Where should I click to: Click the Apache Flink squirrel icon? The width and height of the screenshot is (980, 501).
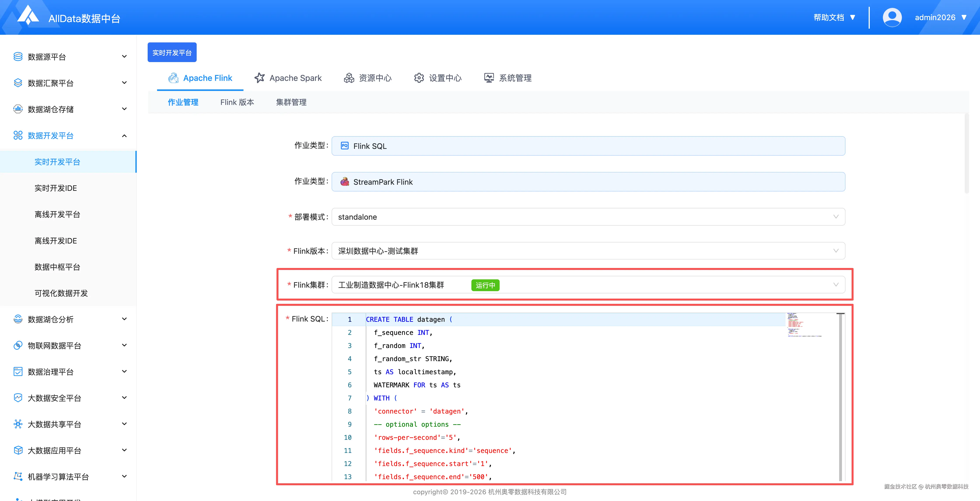coord(173,78)
